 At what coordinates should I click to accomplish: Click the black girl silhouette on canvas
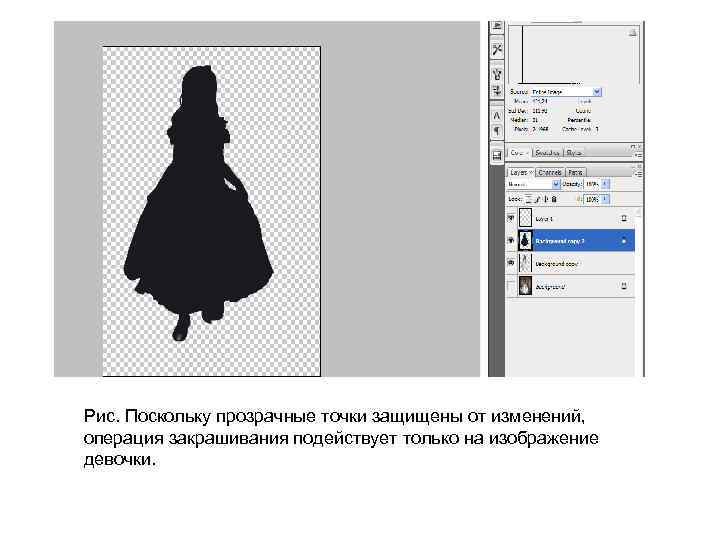pos(198,220)
